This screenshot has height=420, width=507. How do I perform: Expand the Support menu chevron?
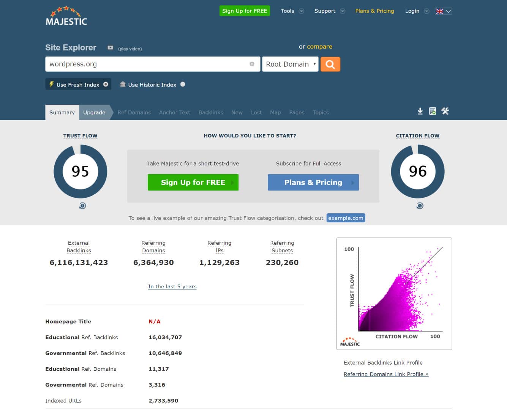[x=343, y=11]
